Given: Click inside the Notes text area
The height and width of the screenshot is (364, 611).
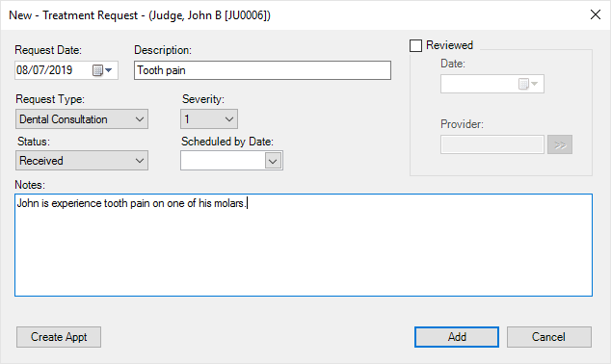Looking at the screenshot, I should [x=304, y=245].
